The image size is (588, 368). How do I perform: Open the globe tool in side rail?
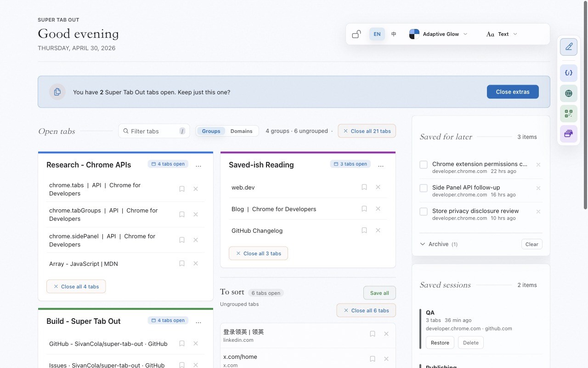click(x=569, y=93)
